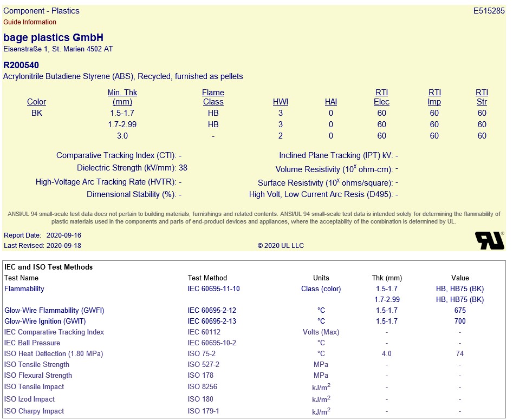Click Volume Resistivity label
The image size is (513, 420).
click(x=334, y=169)
